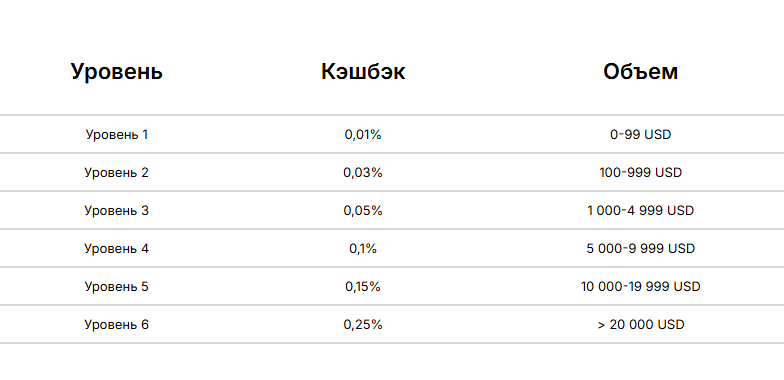Viewport: 784px width, 380px height.
Task: Click the 0,05% cashback value
Action: click(363, 210)
